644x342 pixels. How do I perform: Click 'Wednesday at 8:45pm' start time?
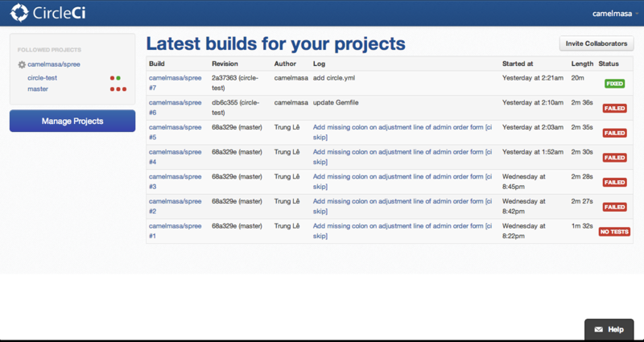[524, 182]
